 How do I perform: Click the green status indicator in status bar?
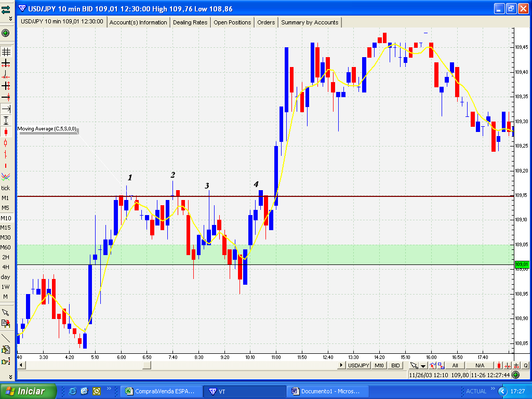(x=516, y=375)
